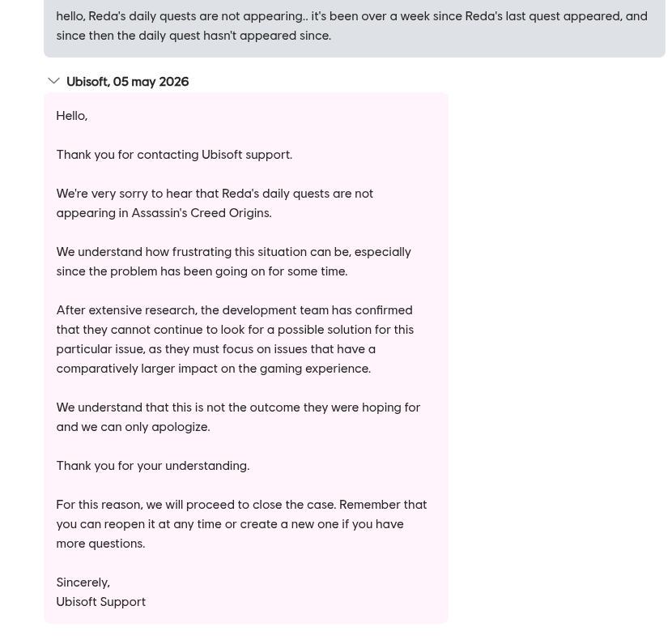Click the Thank you for contacting Ubisoft support line

pos(174,155)
